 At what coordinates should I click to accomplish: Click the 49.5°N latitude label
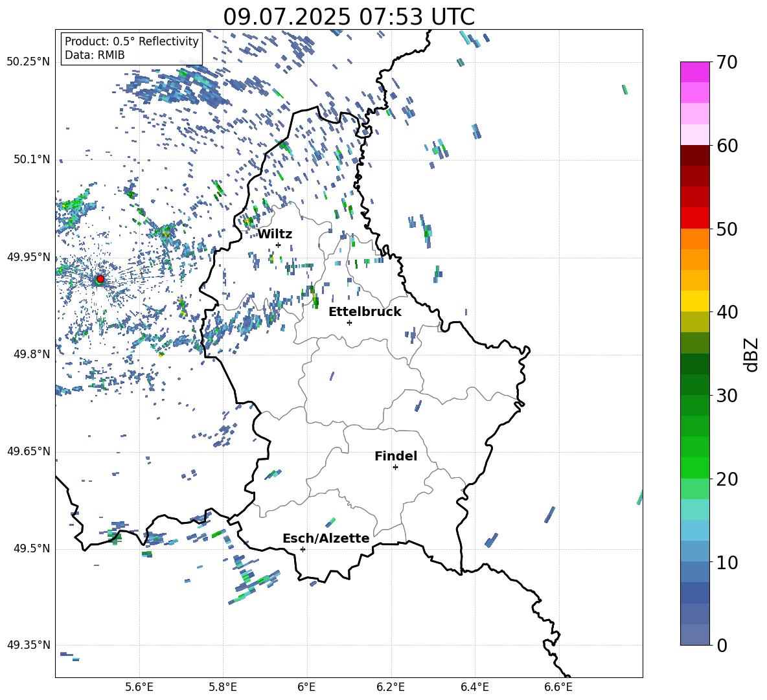[x=32, y=548]
